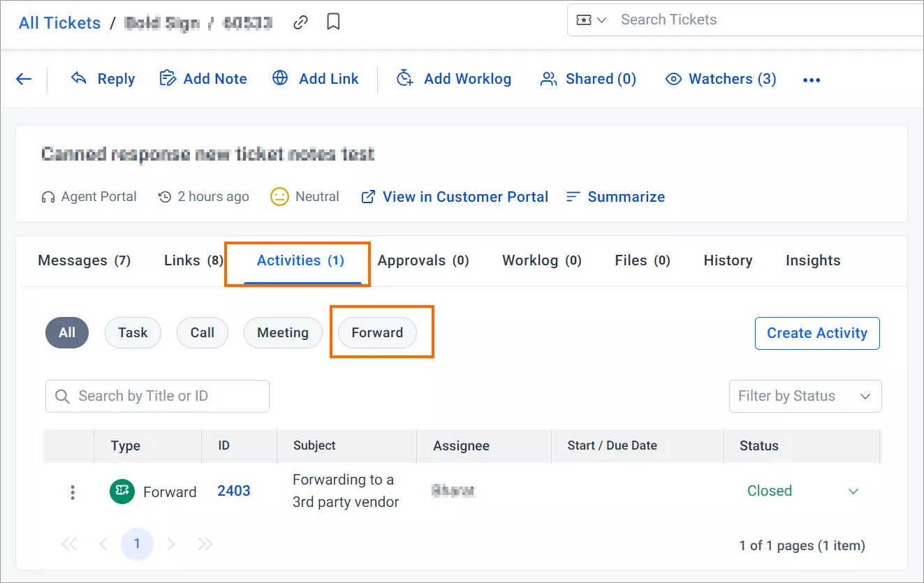This screenshot has height=583, width=924.
Task: Filter activities by Task
Action: [133, 333]
